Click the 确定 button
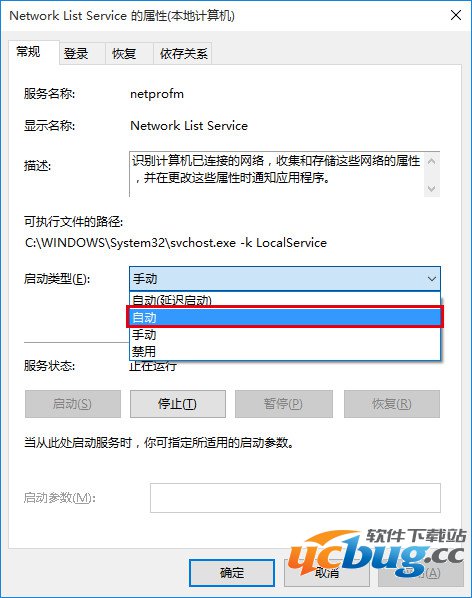Viewport: 472px width, 598px height. tap(232, 572)
